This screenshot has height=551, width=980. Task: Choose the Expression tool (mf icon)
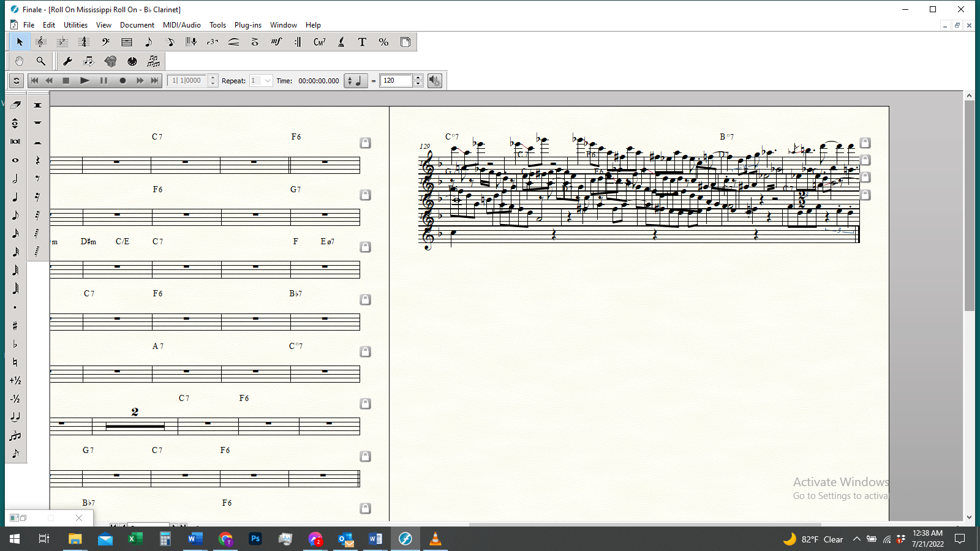276,42
